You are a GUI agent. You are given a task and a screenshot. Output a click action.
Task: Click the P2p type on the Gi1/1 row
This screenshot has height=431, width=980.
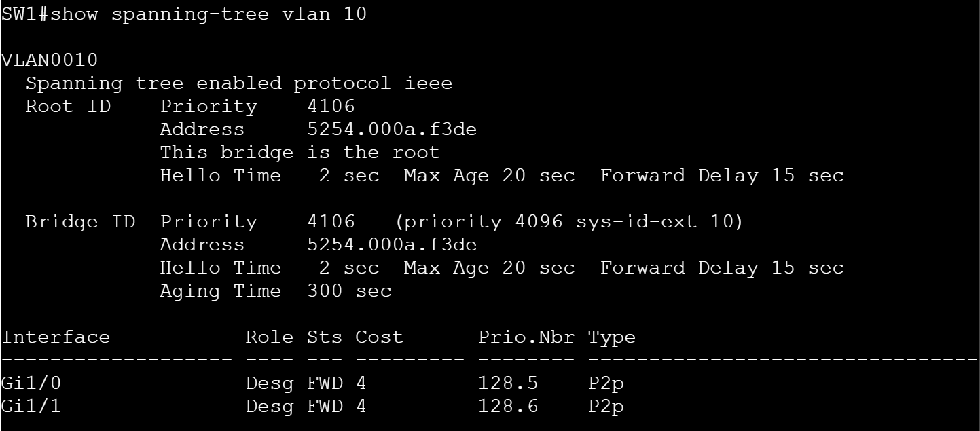point(606,407)
